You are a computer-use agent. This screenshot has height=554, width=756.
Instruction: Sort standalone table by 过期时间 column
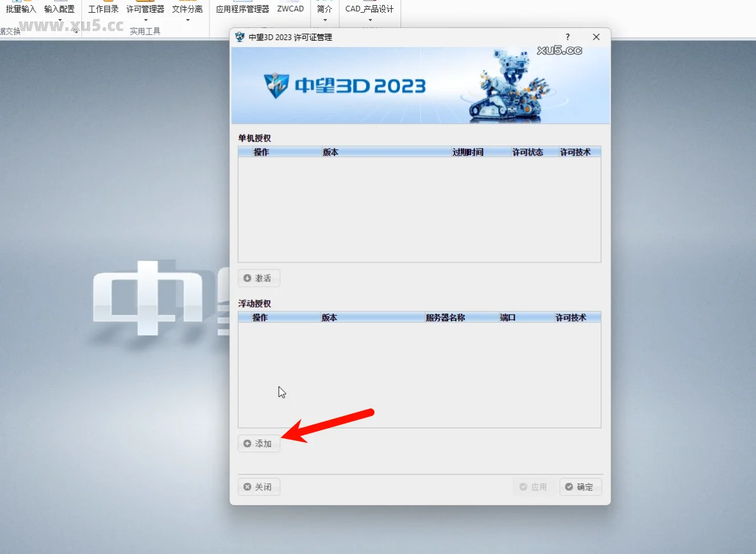468,152
